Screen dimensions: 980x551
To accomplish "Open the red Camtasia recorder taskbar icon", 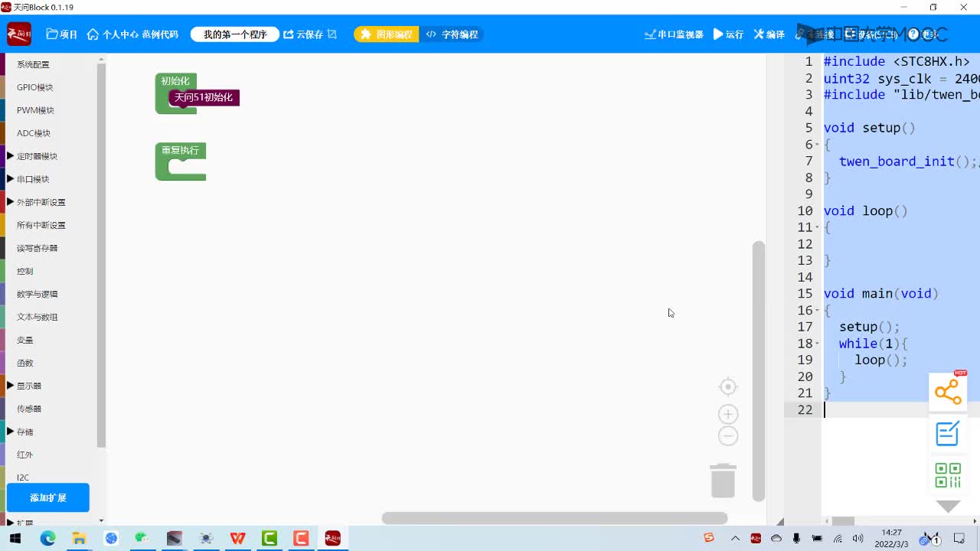I will click(x=301, y=539).
